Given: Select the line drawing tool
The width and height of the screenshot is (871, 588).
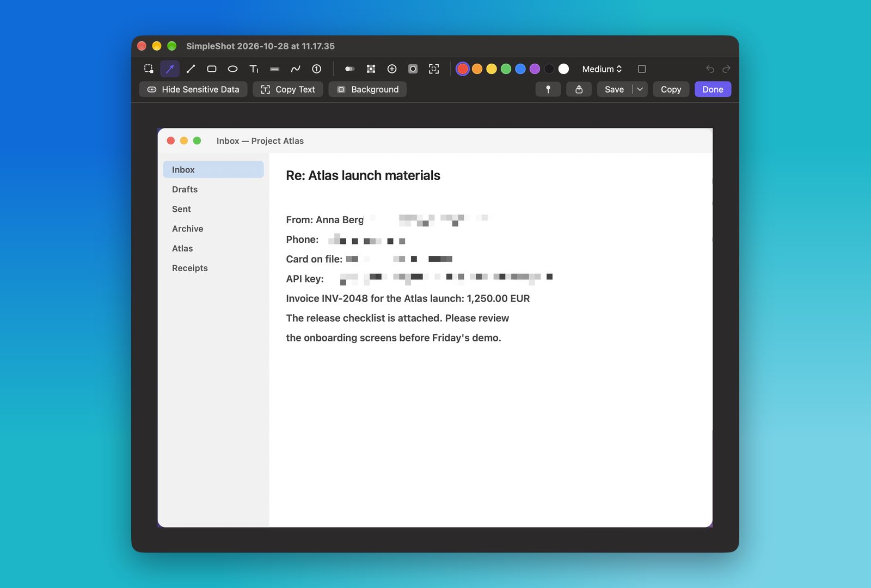Looking at the screenshot, I should click(191, 69).
